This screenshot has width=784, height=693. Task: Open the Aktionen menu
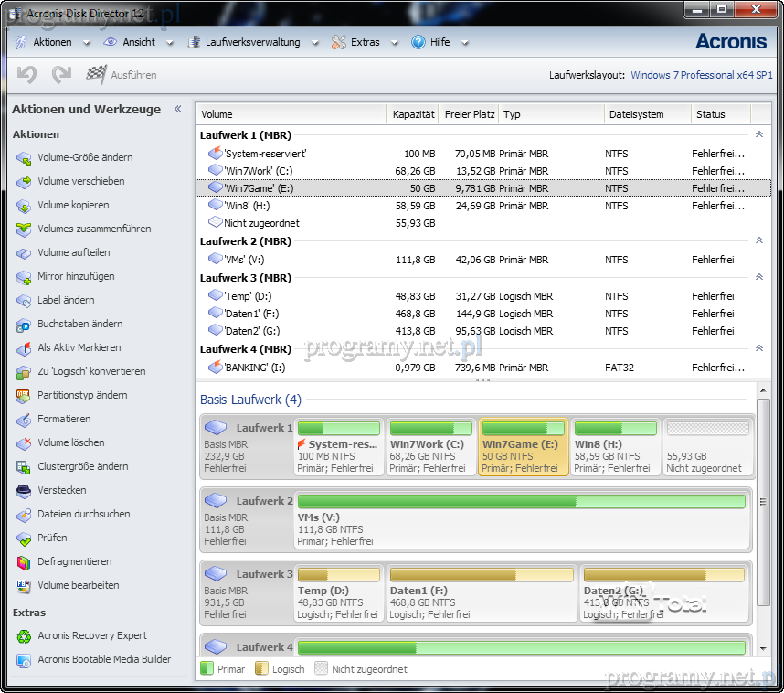point(52,42)
